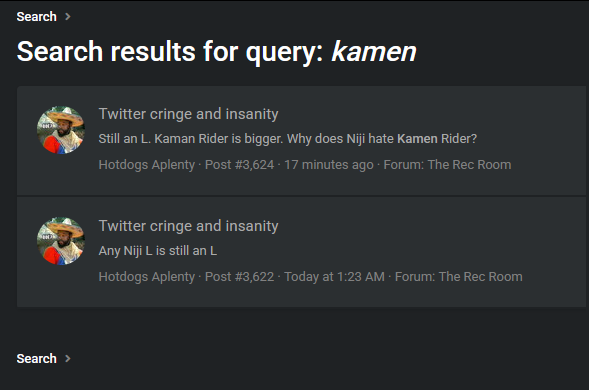This screenshot has width=589, height=390.
Task: Click the 'Any Niji L is still an L' snippet
Action: tap(158, 251)
